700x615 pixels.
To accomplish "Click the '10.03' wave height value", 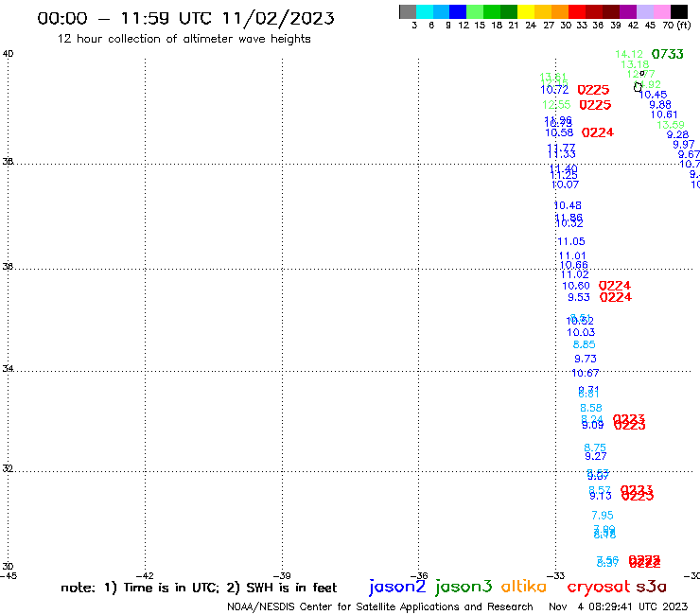I will click(581, 332).
